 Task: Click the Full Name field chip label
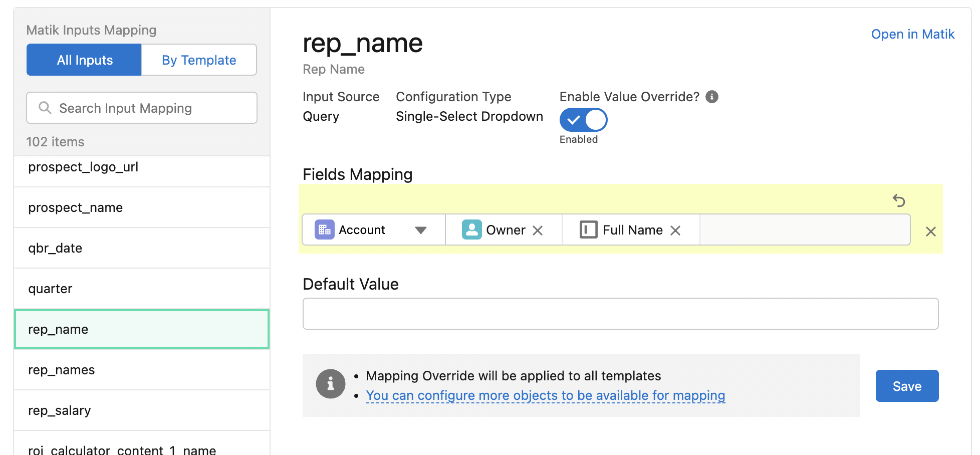(633, 230)
